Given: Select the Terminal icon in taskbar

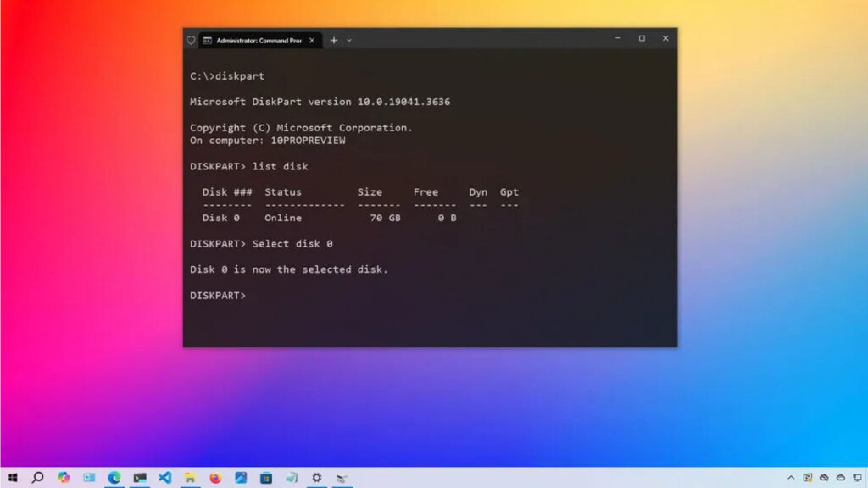Looking at the screenshot, I should coord(140,478).
